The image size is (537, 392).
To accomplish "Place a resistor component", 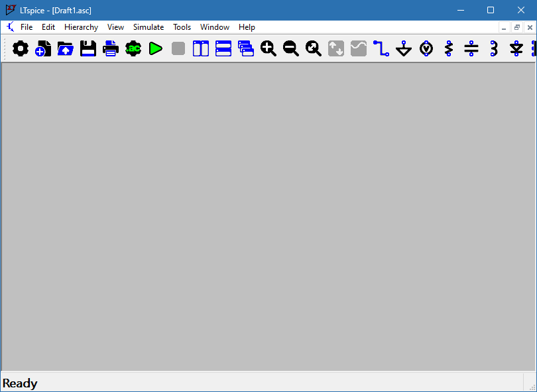I will coord(449,48).
